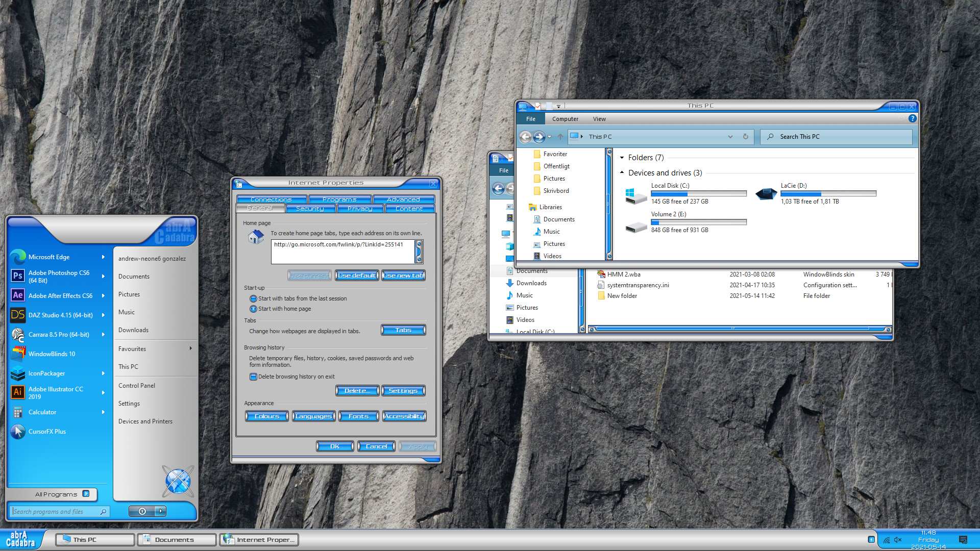This screenshot has height=551, width=980.
Task: Launch Adobe Illustrator CC 2019 icon
Action: coord(18,392)
